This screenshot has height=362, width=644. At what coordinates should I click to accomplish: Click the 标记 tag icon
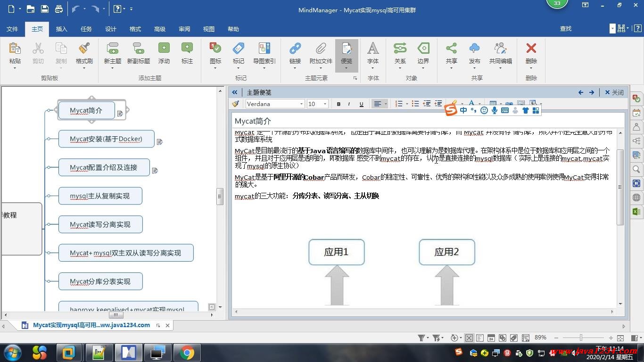(239, 48)
